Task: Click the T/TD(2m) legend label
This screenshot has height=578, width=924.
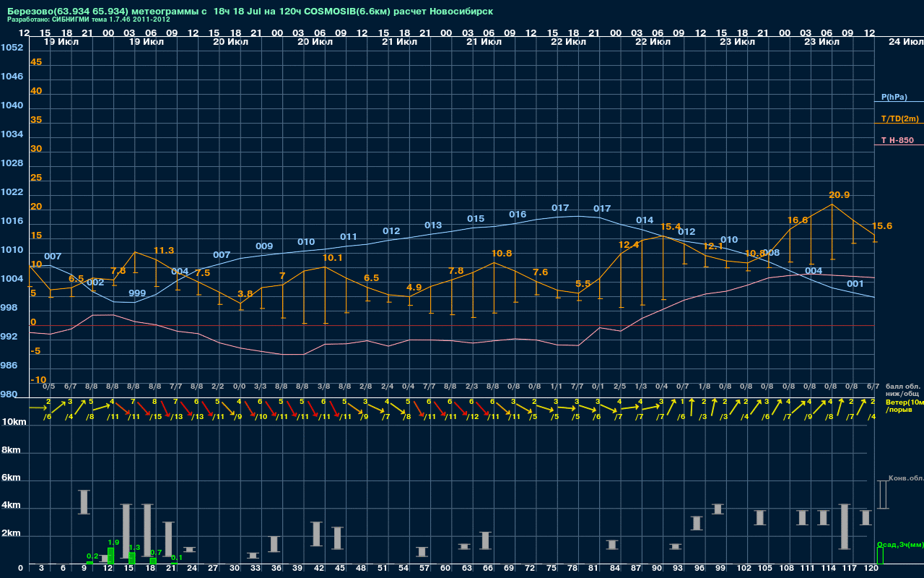Action: (x=899, y=118)
